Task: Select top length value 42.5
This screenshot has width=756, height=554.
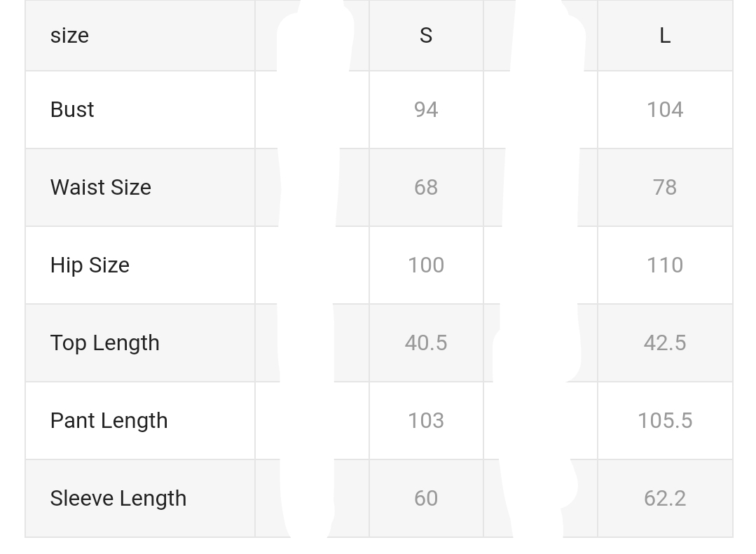Action: point(665,343)
